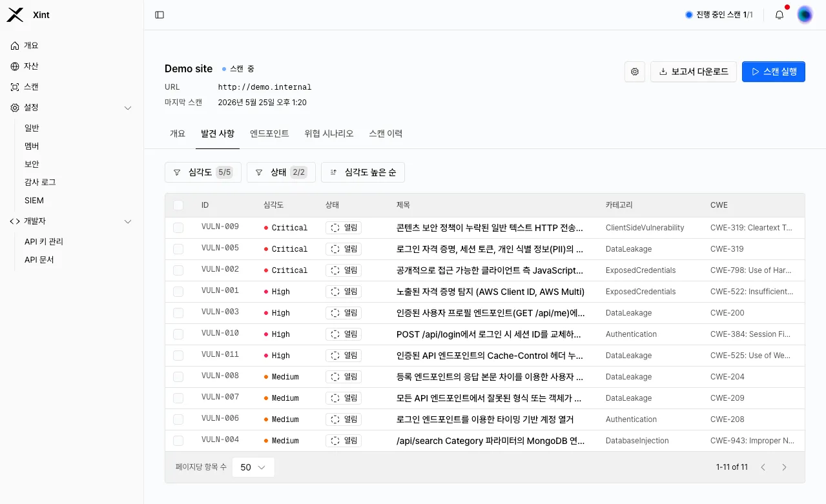
Task: Click the gear icon beside 설정
Action: pos(15,108)
